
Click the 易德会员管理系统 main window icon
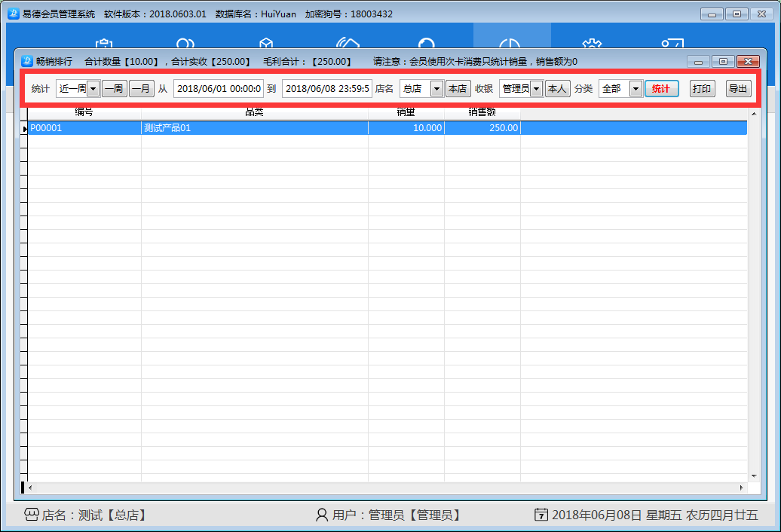click(14, 14)
